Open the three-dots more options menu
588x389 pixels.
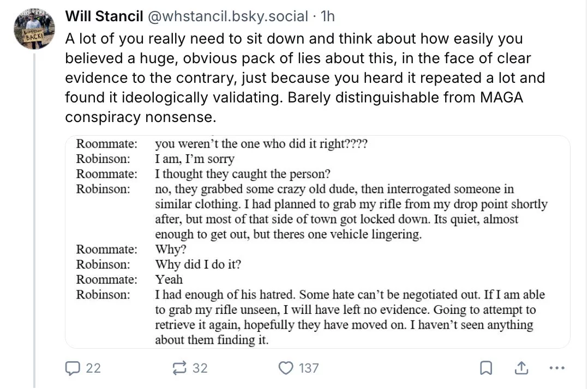(557, 368)
